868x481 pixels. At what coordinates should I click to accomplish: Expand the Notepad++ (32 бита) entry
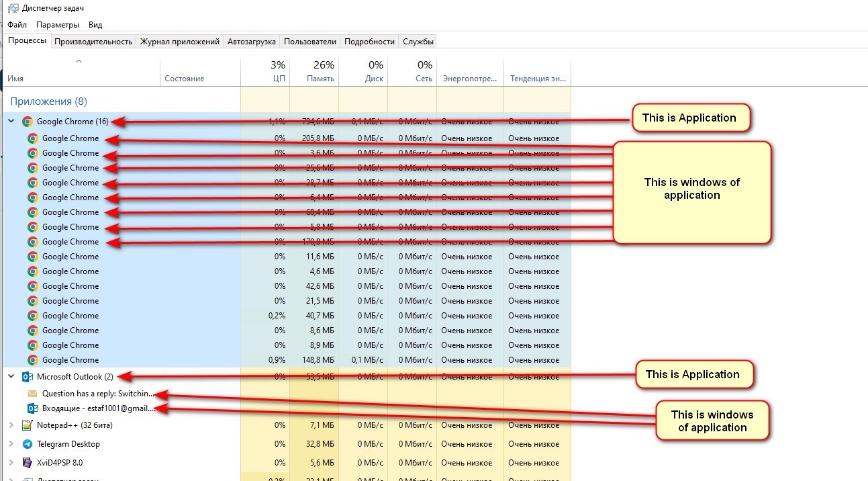point(11,425)
